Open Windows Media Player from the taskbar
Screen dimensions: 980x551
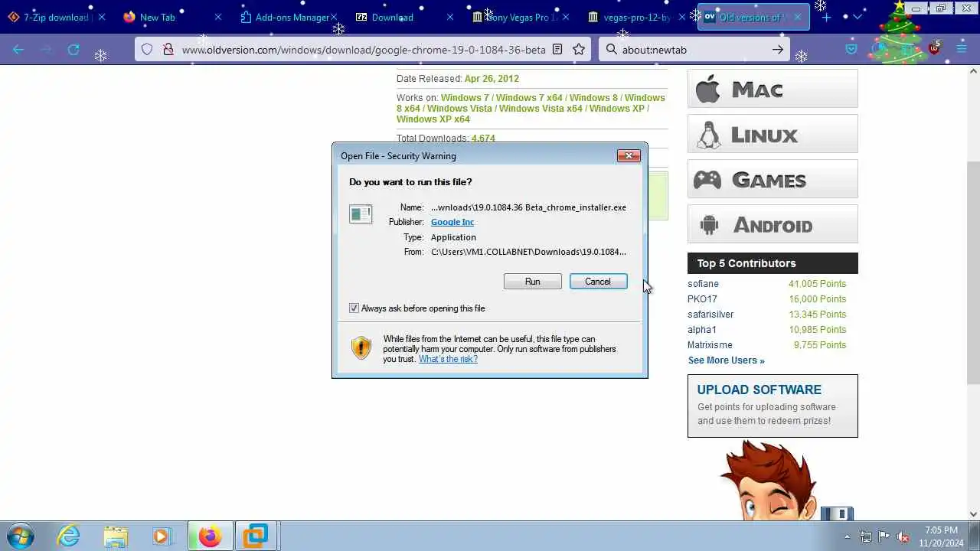click(162, 536)
